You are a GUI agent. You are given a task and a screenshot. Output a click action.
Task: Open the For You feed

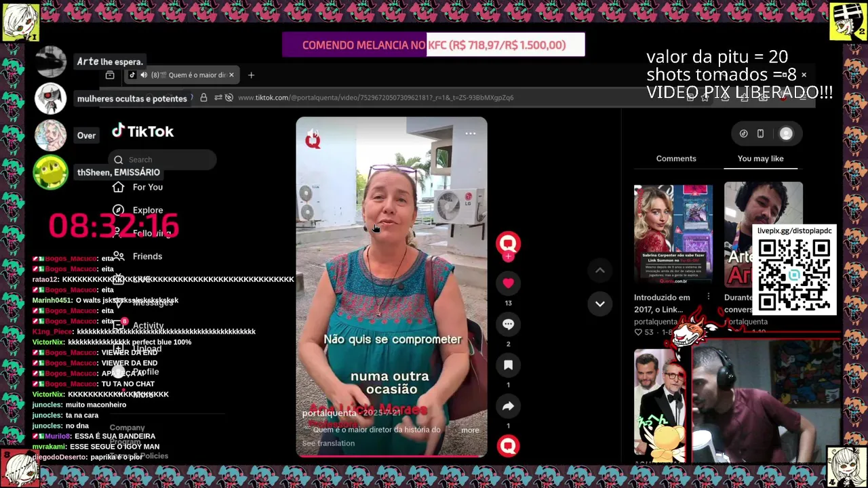click(148, 187)
